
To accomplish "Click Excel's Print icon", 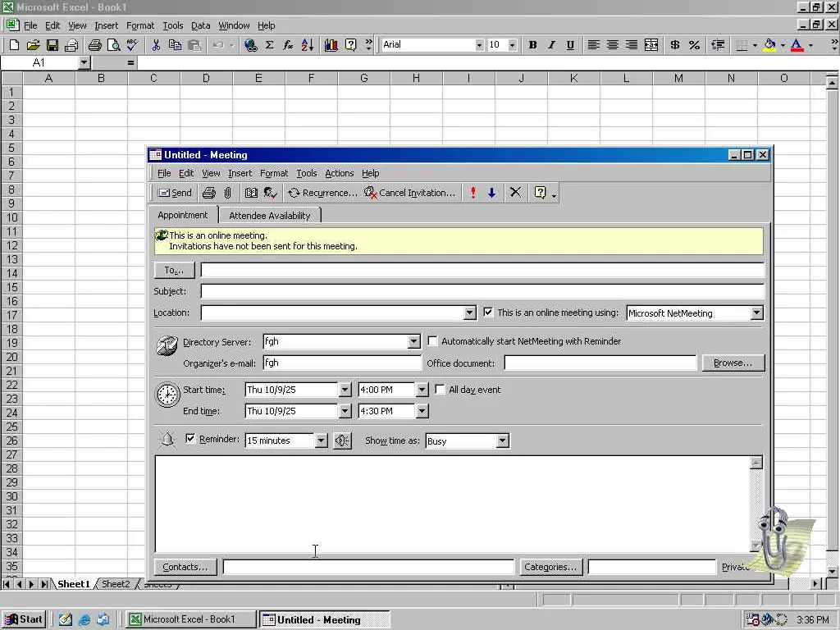I will [95, 45].
